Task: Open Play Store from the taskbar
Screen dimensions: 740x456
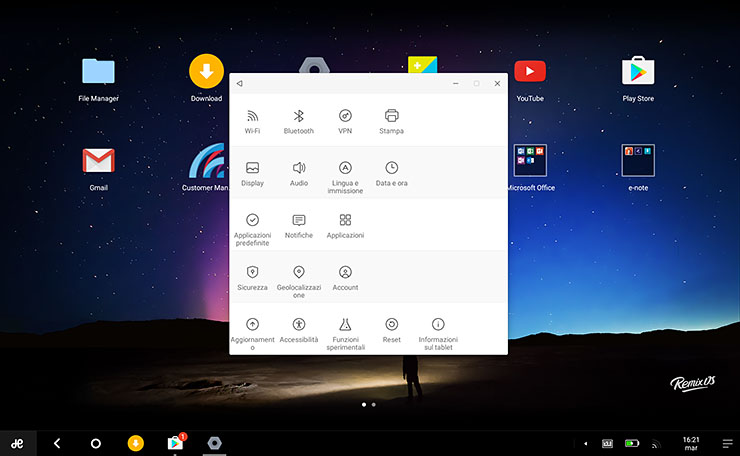Action: [175, 443]
